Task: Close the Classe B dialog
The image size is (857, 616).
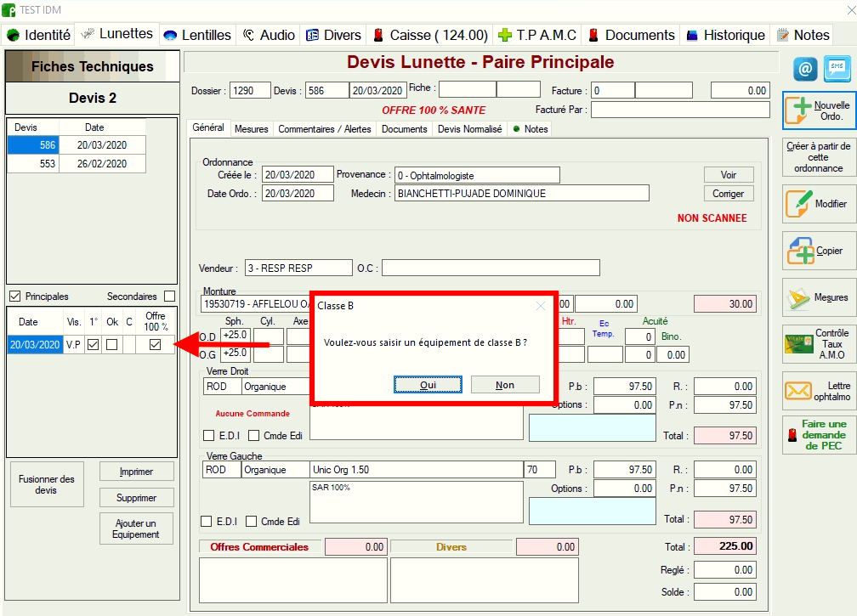Action: (541, 306)
